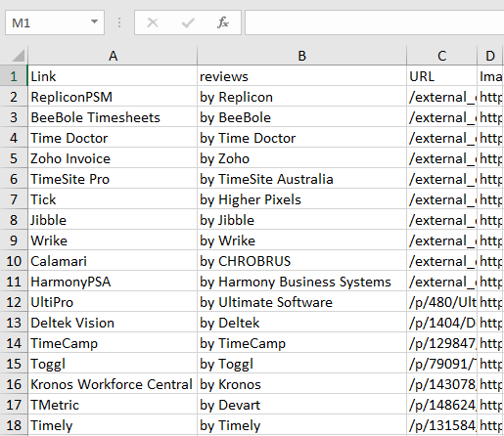
Task: Click into the formula bar input area
Action: tap(374, 22)
